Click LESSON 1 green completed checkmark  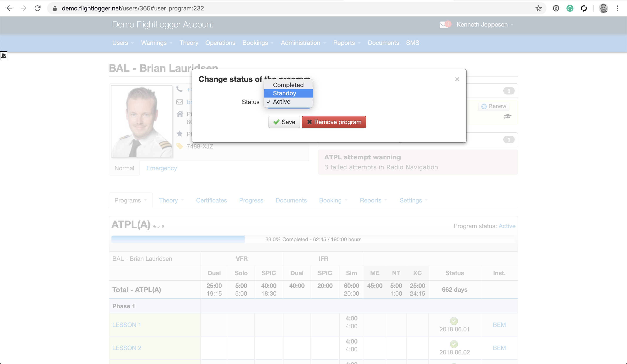[454, 321]
